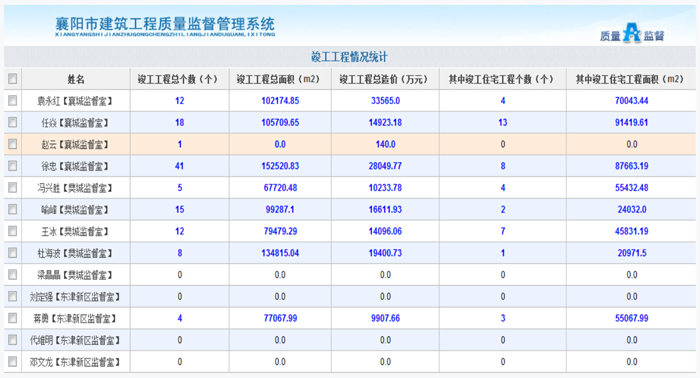This screenshot has width=700, height=378.
Task: Click the 质量监督 logo icon
Action: (632, 33)
